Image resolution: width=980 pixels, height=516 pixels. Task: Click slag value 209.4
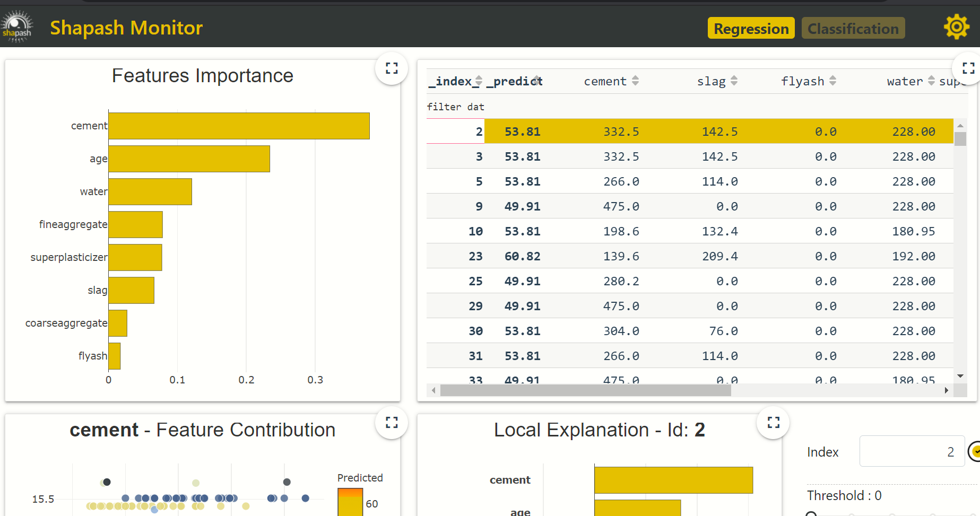719,256
